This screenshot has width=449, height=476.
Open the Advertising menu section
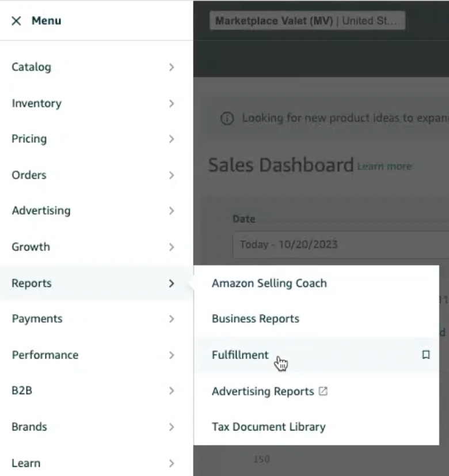tap(41, 211)
